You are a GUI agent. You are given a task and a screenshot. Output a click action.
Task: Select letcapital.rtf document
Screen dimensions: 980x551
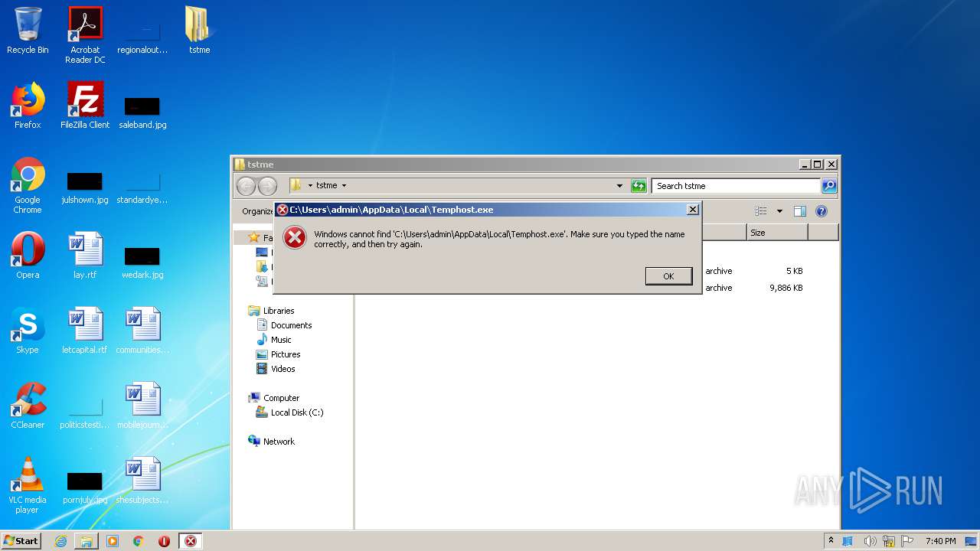pyautogui.click(x=85, y=331)
